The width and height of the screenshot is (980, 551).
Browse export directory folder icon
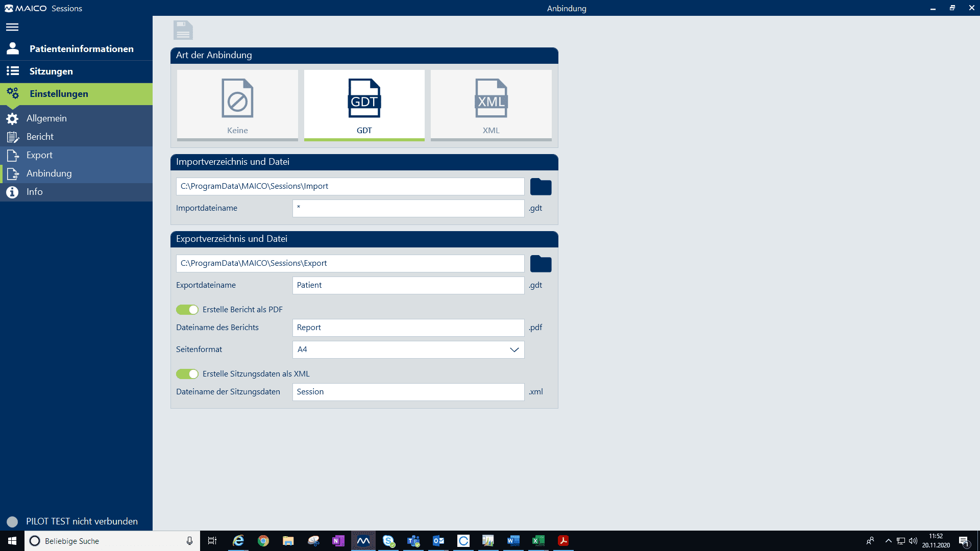coord(541,264)
